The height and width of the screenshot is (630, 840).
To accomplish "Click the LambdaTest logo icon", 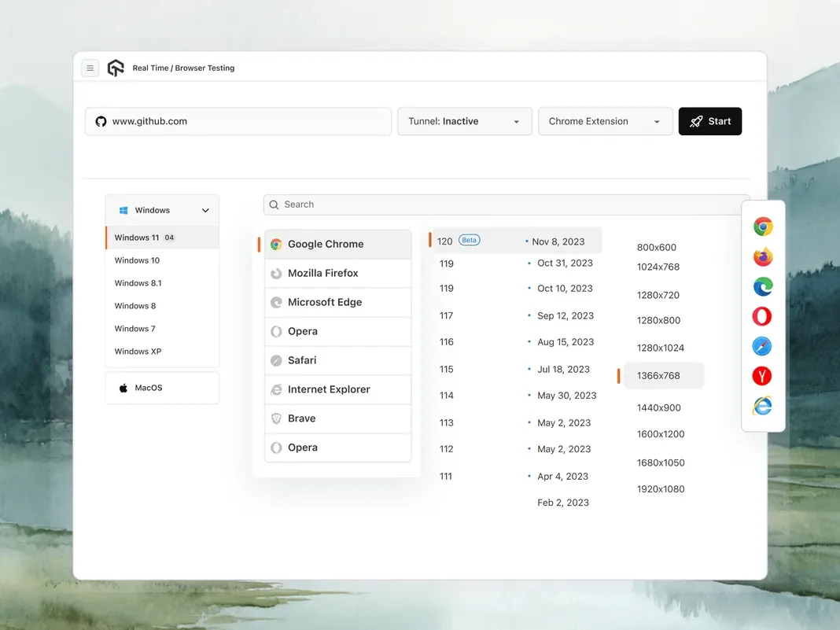I will 116,68.
